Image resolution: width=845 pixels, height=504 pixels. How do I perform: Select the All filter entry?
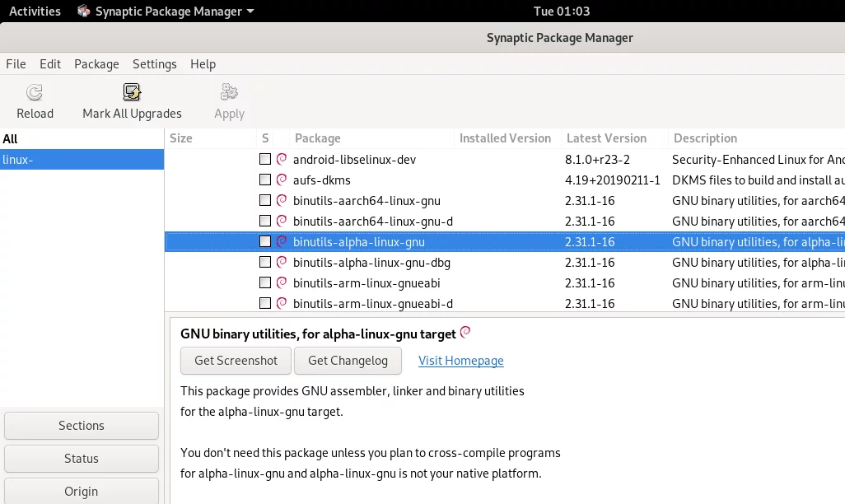[82, 138]
